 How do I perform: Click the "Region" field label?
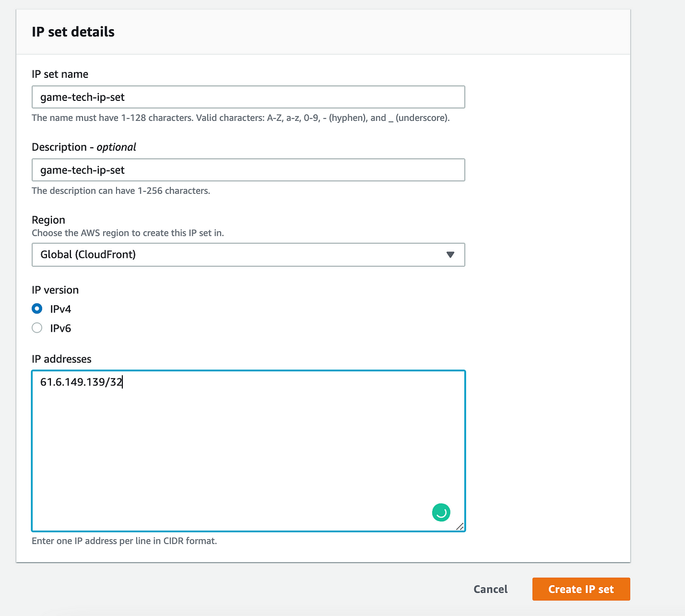tap(48, 220)
